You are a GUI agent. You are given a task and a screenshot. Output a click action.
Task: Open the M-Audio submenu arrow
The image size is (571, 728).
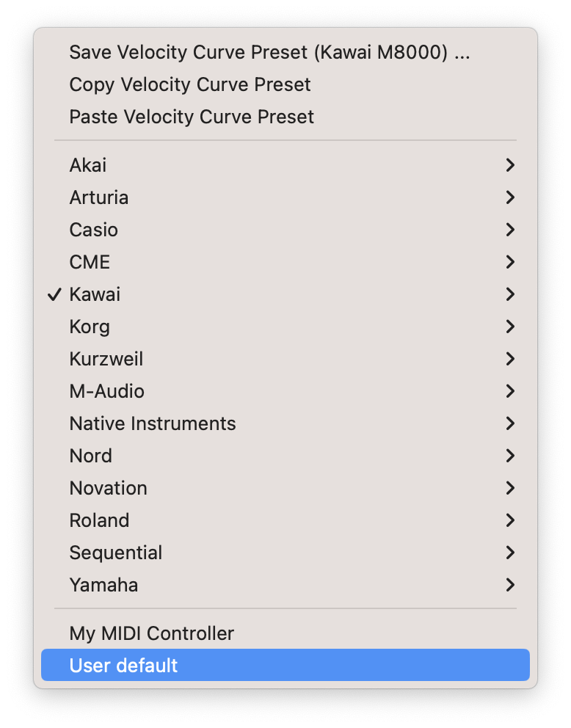(x=510, y=390)
